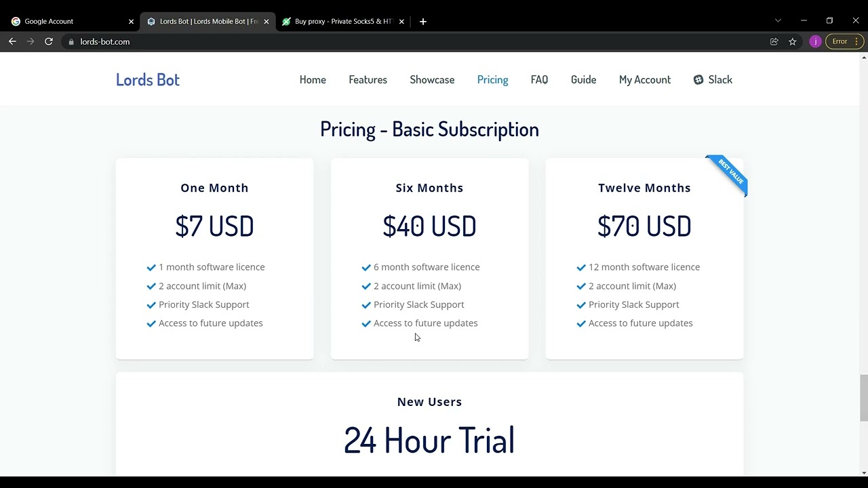The image size is (868, 488).
Task: Click the browser forward arrow
Action: tap(31, 41)
